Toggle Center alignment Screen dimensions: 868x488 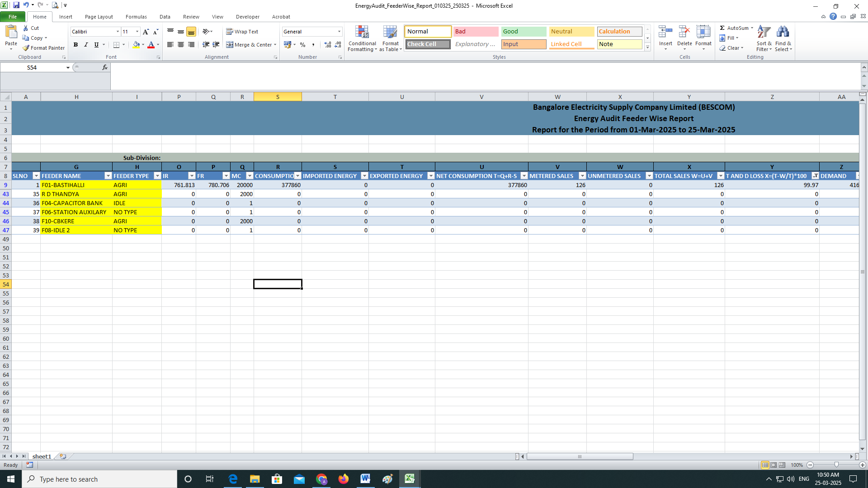click(x=180, y=45)
